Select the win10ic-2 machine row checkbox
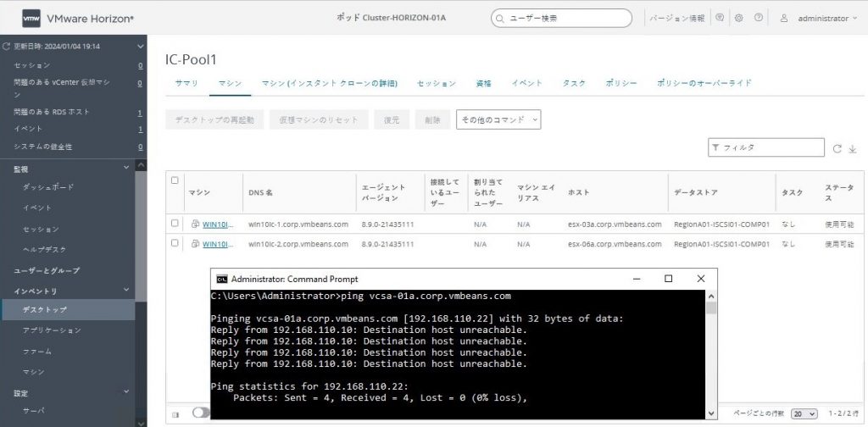Image resolution: width=868 pixels, height=427 pixels. pos(175,243)
